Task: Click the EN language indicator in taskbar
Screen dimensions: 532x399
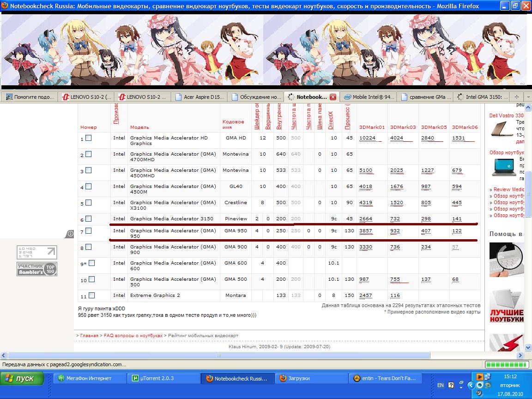Action: [x=441, y=385]
